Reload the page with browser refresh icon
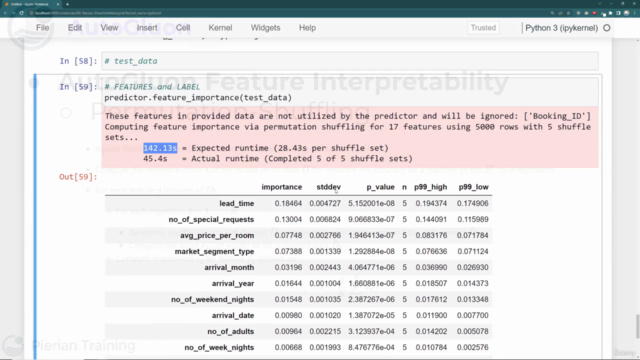The width and height of the screenshot is (640, 360). pyautogui.click(x=22, y=13)
